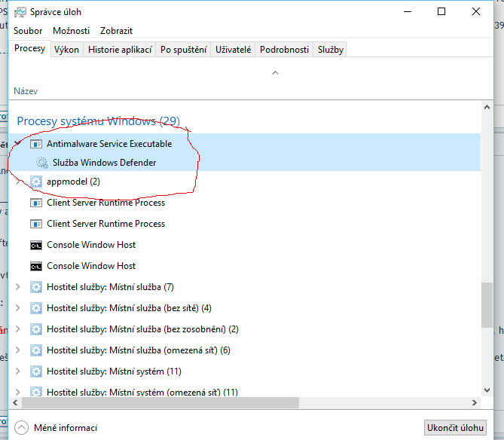Open the Soubor menu
504x440 pixels.
[x=28, y=31]
